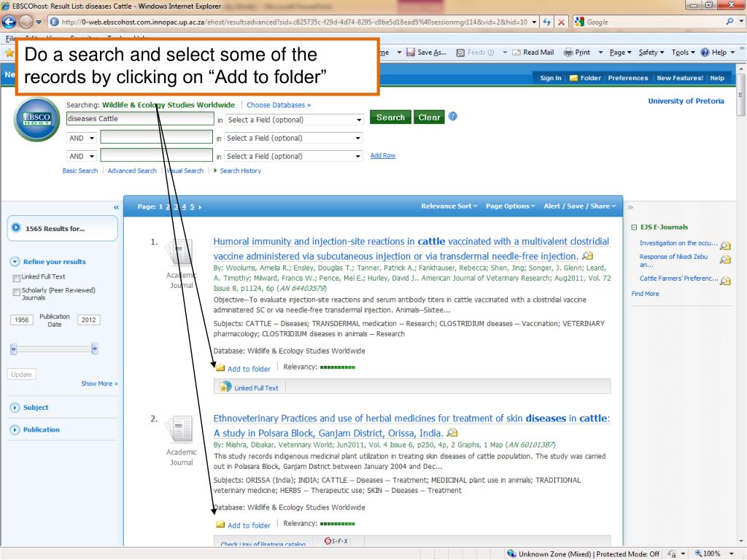Click Basic Search link
This screenshot has width=747, height=560.
coord(80,171)
